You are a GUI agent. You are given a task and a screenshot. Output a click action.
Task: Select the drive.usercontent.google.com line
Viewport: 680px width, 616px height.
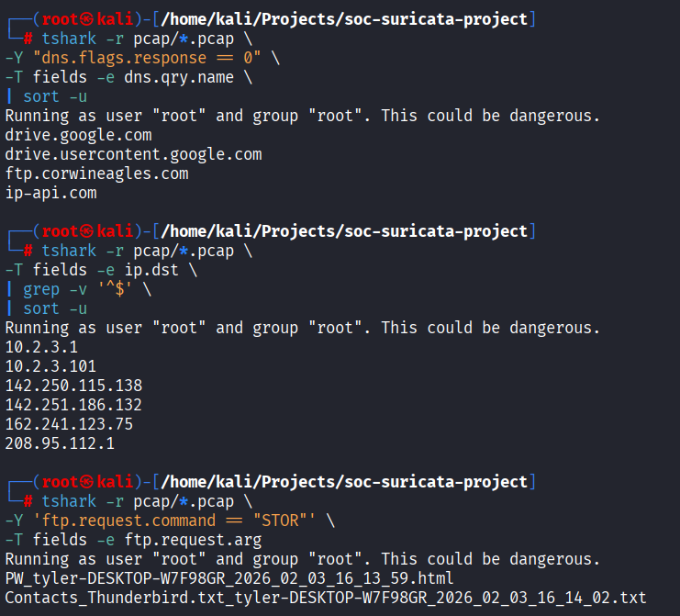pyautogui.click(x=134, y=155)
